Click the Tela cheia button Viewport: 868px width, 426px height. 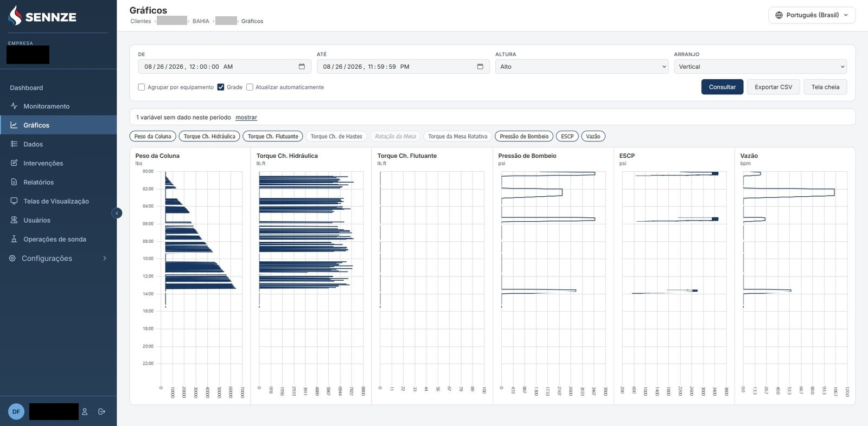pos(825,87)
